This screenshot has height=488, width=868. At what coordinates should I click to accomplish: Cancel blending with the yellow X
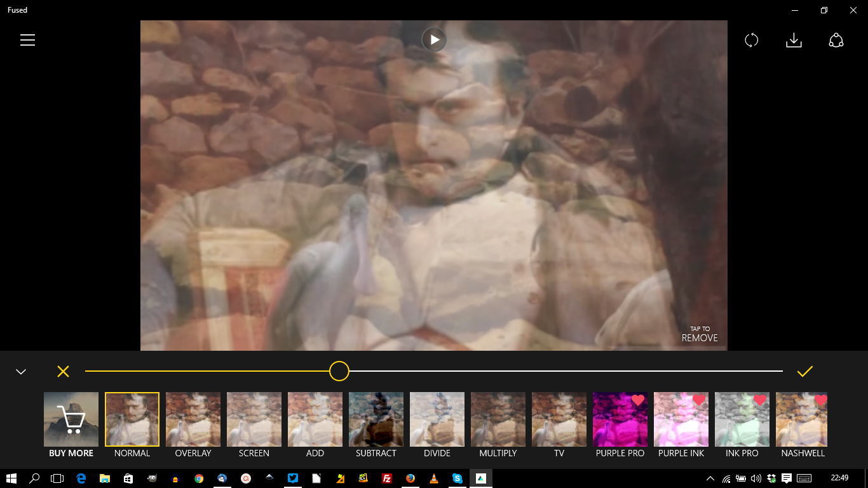pos(63,371)
